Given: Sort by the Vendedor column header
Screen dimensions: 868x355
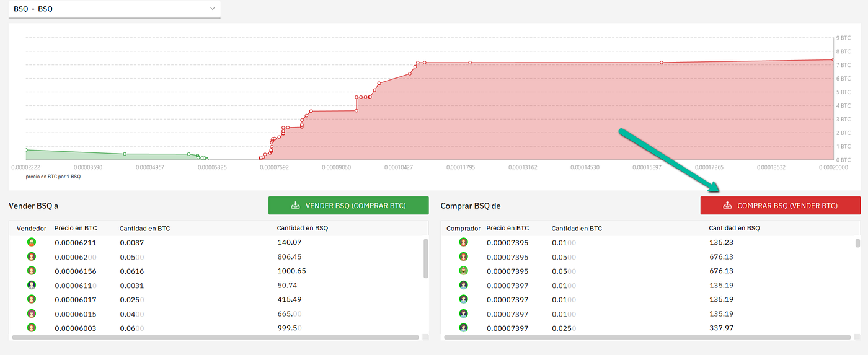Looking at the screenshot, I should [x=32, y=229].
